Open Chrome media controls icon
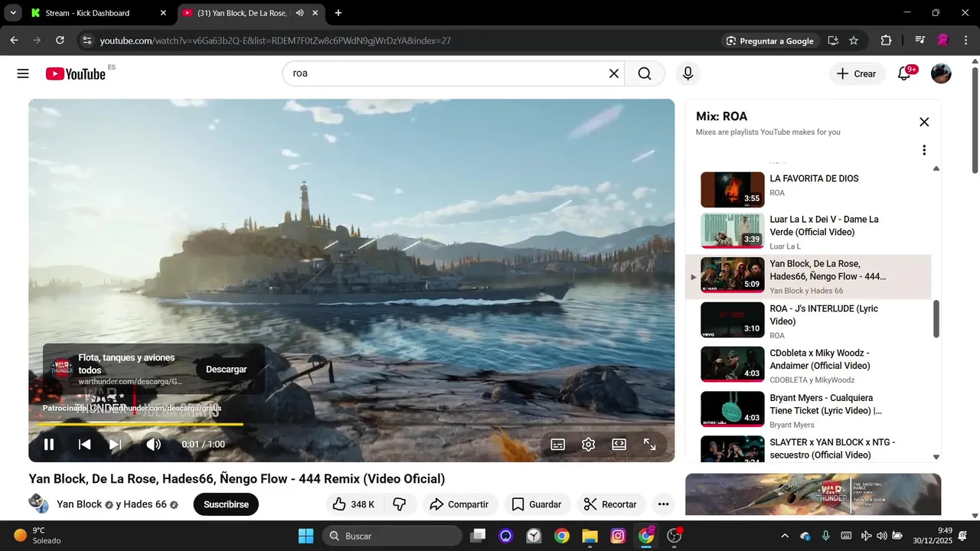Image resolution: width=980 pixels, height=551 pixels. pos(920,41)
